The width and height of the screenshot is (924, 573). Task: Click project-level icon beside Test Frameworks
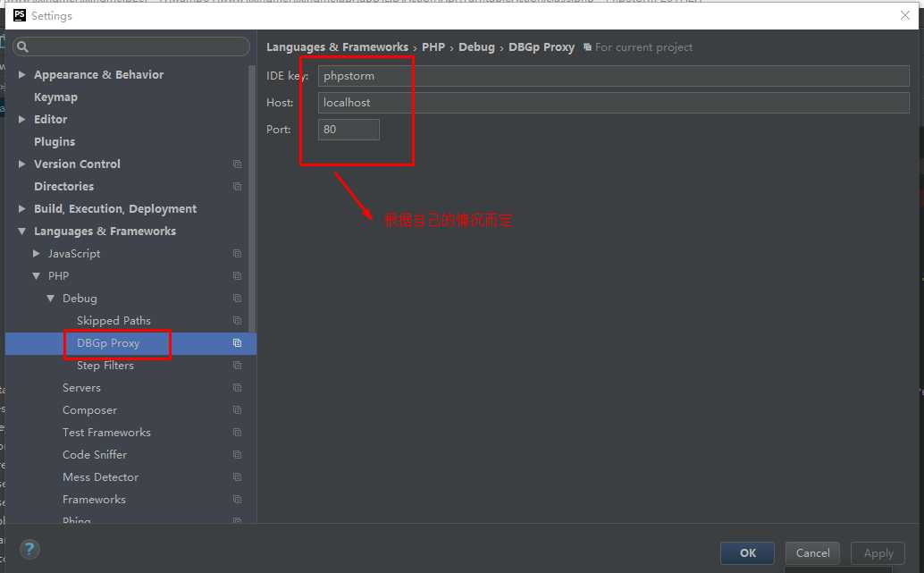tap(237, 433)
